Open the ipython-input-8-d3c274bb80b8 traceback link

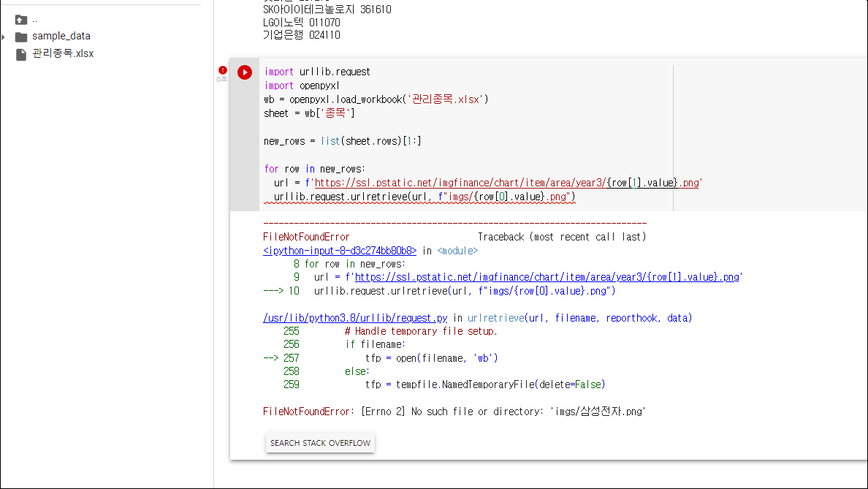click(x=339, y=251)
